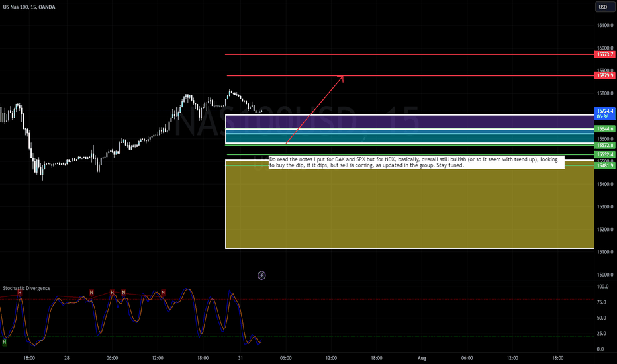
Task: Click the 15800.0 price axis value
Action: click(x=605, y=94)
